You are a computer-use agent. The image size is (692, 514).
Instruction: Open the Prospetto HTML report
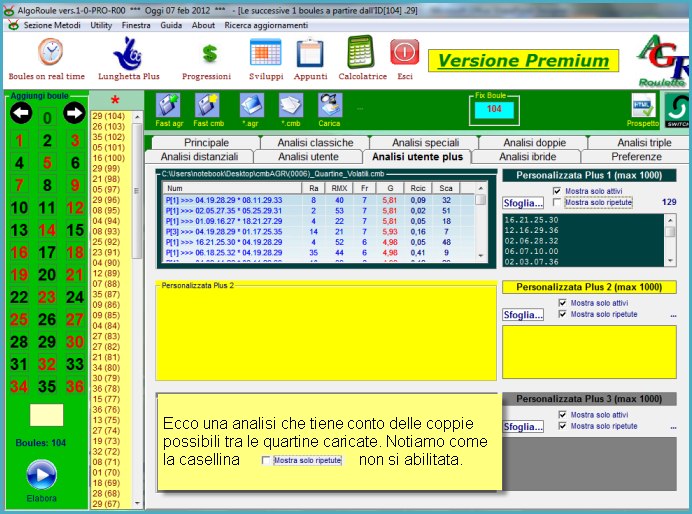click(x=643, y=106)
